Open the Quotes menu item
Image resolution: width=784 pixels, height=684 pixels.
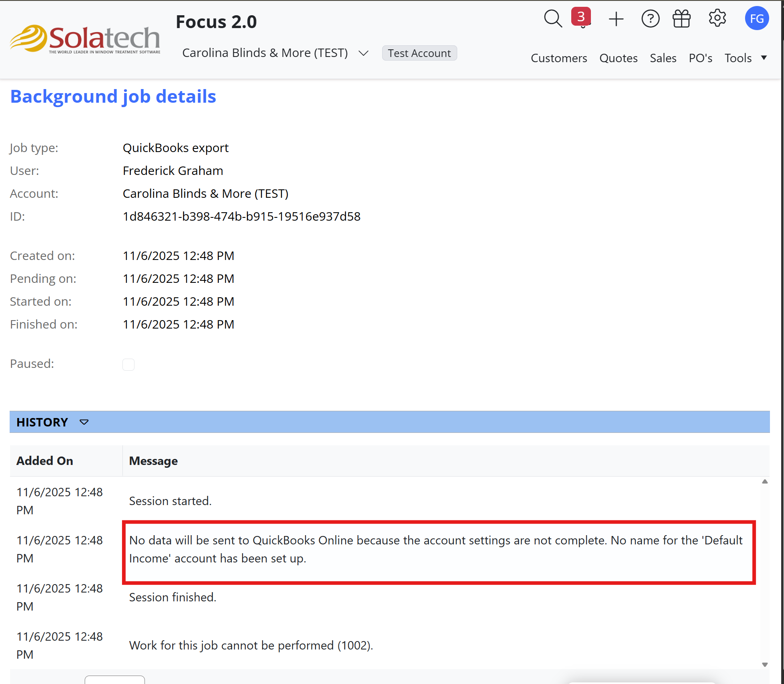click(x=618, y=58)
